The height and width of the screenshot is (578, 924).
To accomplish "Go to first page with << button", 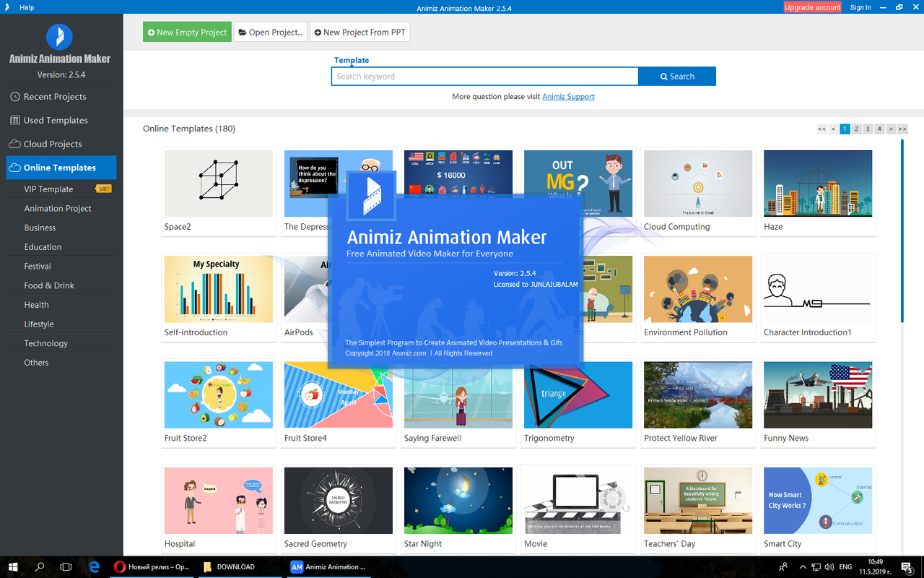I will [x=821, y=129].
